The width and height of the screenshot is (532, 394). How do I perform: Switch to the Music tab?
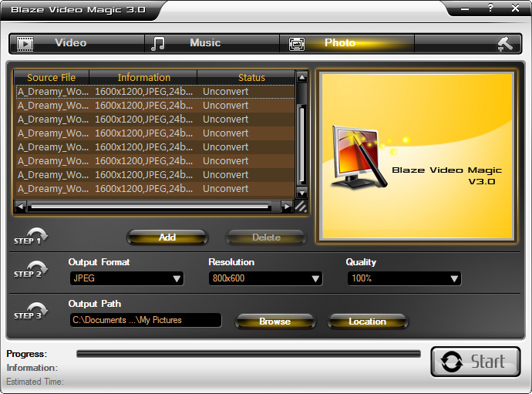point(212,43)
